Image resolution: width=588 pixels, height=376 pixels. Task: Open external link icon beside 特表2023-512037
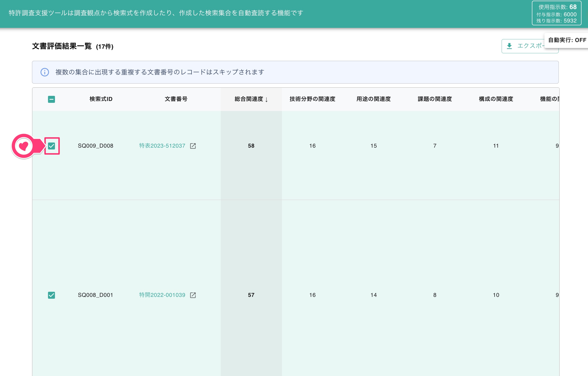click(193, 146)
